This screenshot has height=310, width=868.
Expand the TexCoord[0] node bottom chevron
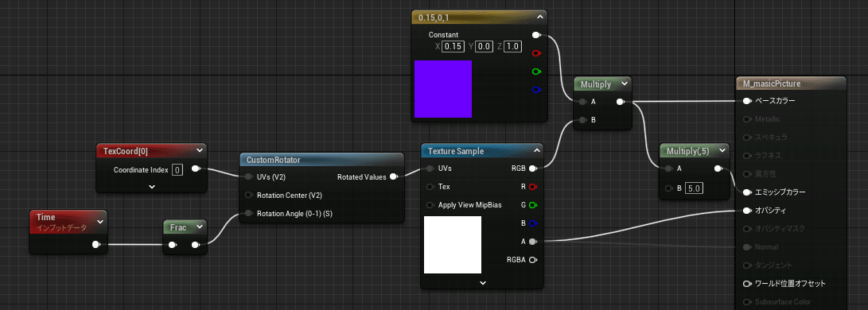click(x=152, y=187)
